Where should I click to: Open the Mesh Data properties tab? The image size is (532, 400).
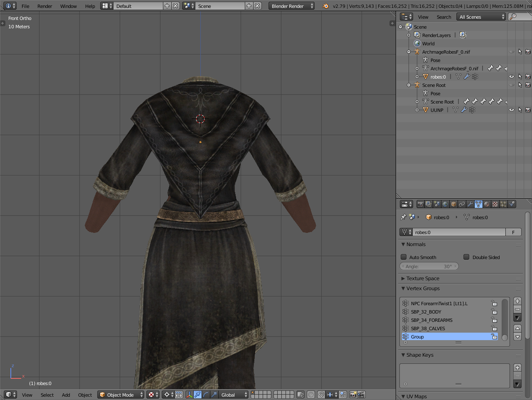point(478,204)
